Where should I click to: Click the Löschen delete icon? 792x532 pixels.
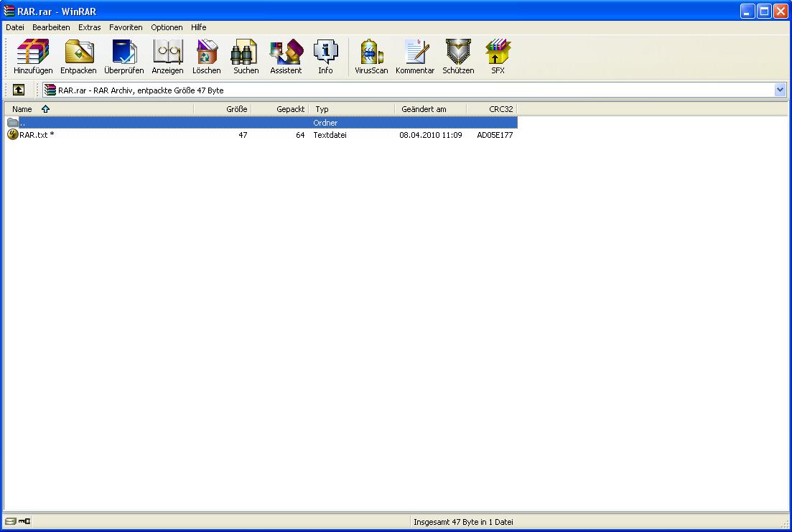pos(207,57)
